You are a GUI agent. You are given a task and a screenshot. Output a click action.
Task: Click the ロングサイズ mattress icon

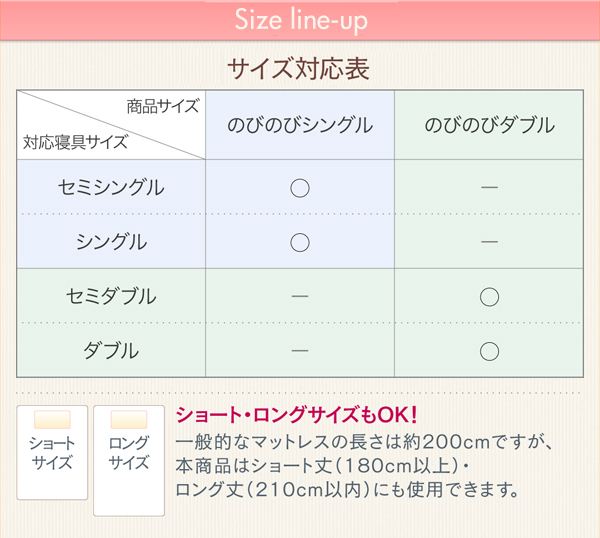click(x=129, y=461)
